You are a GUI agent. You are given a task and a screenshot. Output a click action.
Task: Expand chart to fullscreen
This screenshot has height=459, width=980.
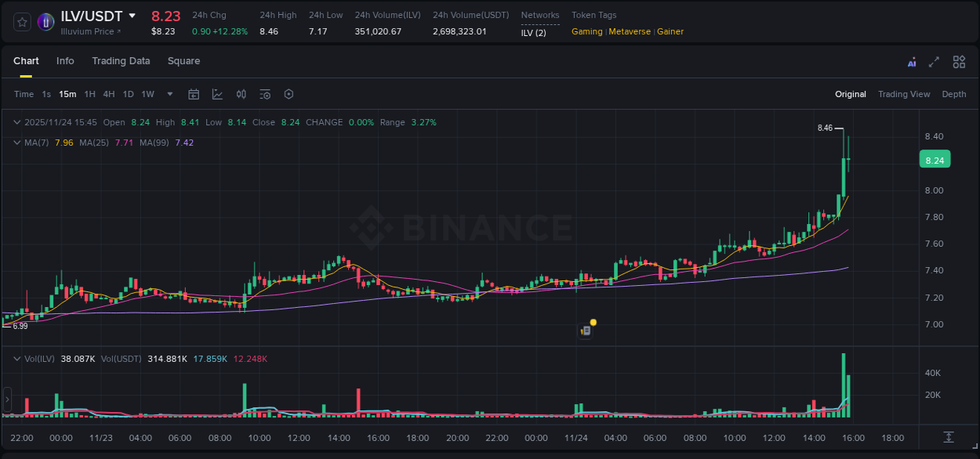934,61
